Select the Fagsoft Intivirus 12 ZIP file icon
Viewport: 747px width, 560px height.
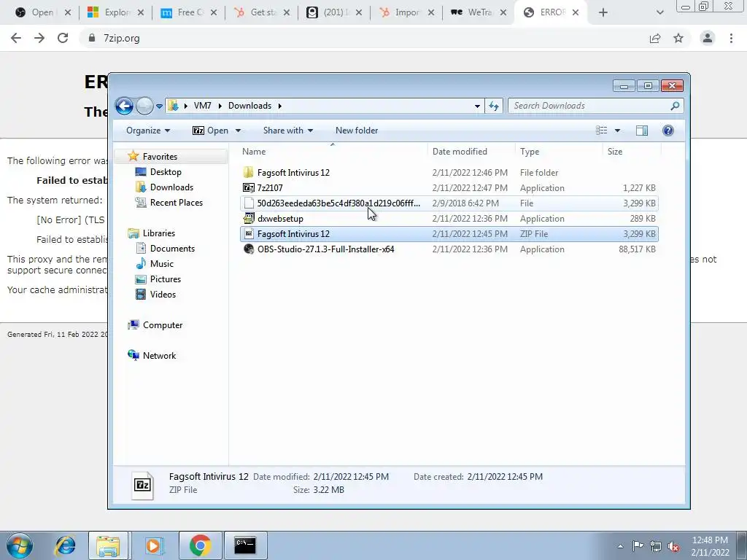coord(248,234)
